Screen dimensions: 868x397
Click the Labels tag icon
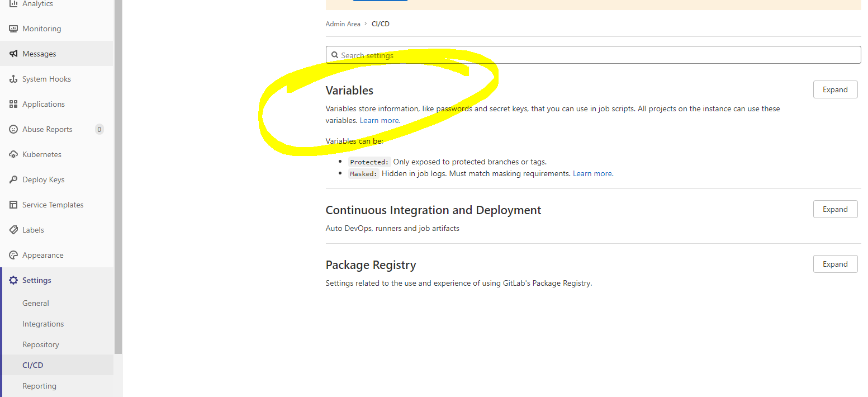click(13, 230)
